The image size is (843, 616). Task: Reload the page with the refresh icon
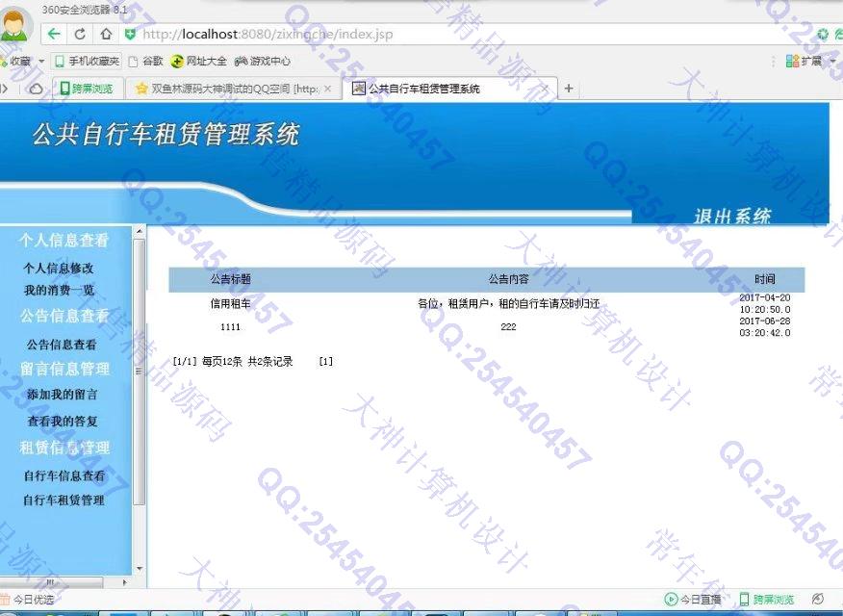pyautogui.click(x=80, y=34)
